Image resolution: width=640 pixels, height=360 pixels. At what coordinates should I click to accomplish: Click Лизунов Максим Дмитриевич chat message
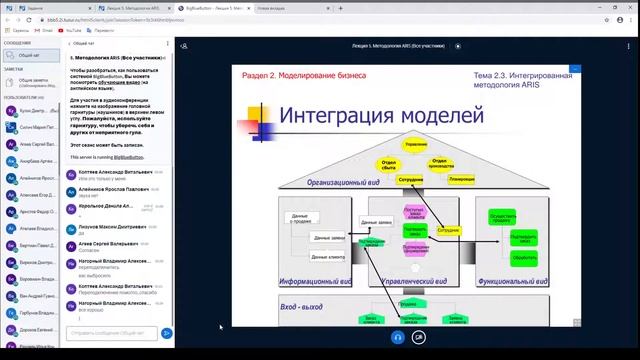[116, 230]
